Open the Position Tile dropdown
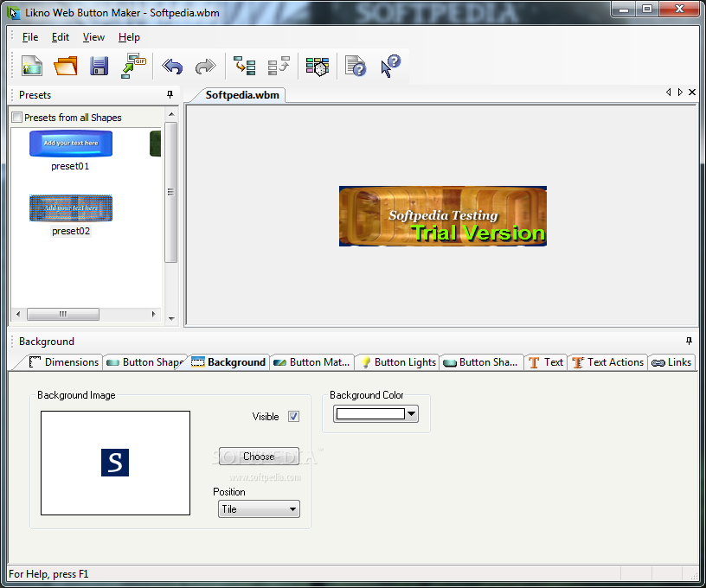 point(259,509)
